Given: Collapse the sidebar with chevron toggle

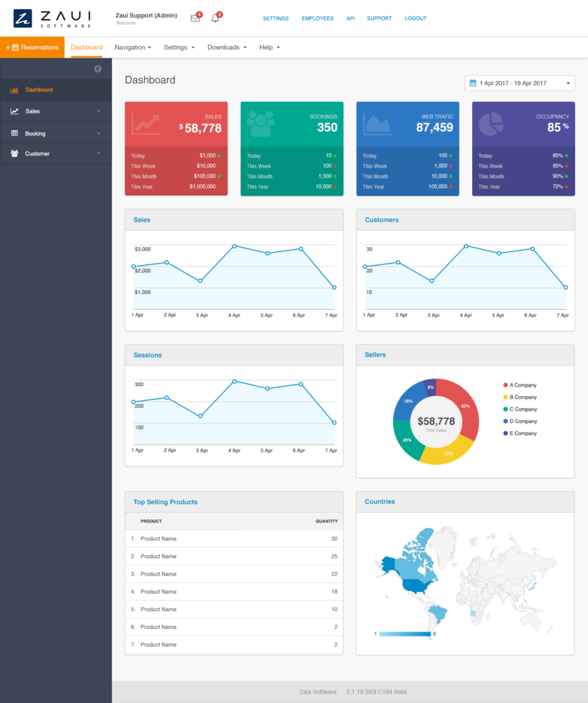Looking at the screenshot, I should (97, 69).
